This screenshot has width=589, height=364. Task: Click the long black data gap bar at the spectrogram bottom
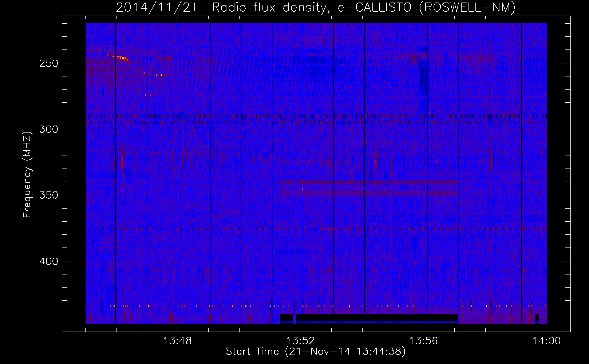coord(377,318)
